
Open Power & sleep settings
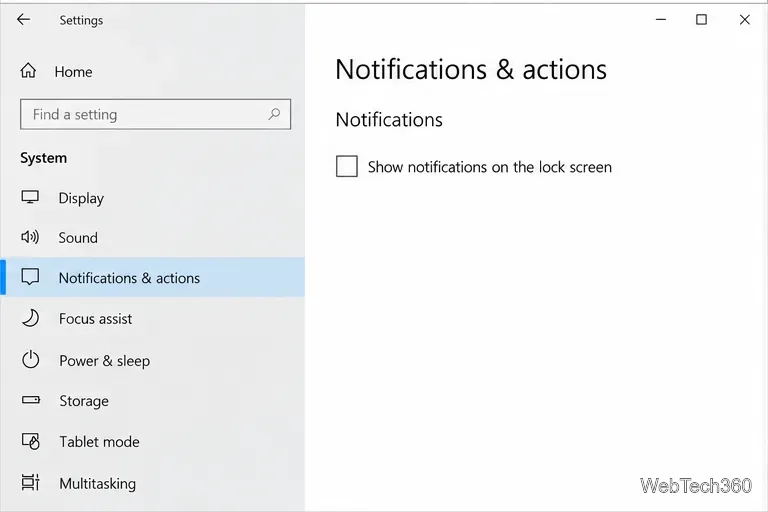[x=152, y=361]
